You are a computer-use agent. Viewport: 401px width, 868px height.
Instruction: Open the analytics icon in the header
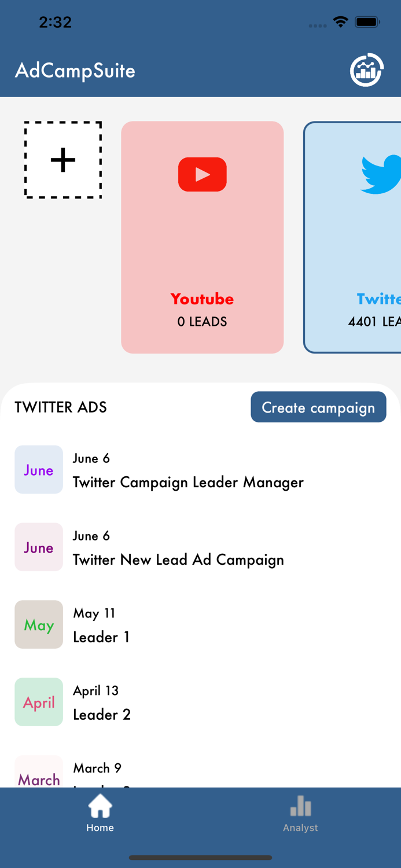366,70
